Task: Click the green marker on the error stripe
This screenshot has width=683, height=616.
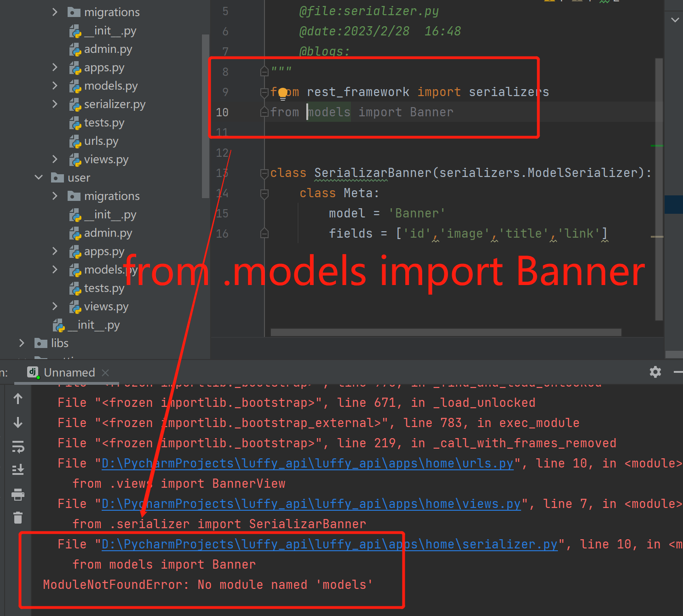Action: [x=657, y=146]
